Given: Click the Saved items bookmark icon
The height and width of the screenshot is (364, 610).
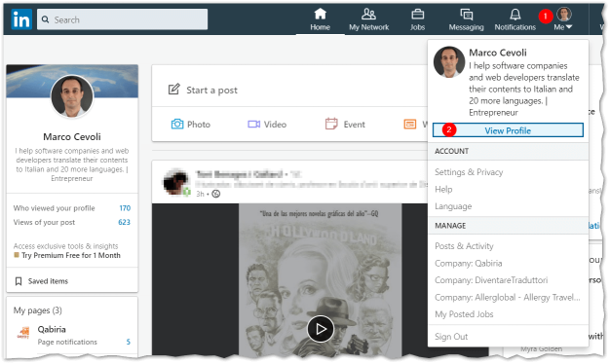Looking at the screenshot, I should click(19, 281).
